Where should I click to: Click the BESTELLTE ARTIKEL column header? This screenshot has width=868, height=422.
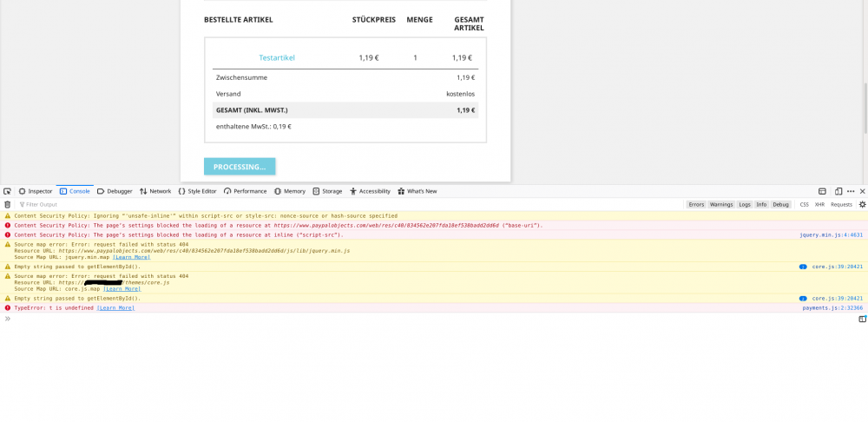pyautogui.click(x=238, y=20)
